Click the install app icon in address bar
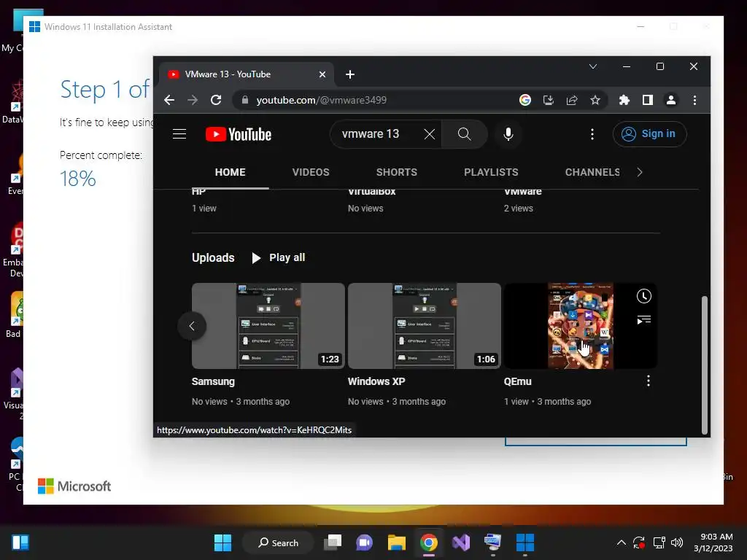This screenshot has width=747, height=560. tap(549, 100)
